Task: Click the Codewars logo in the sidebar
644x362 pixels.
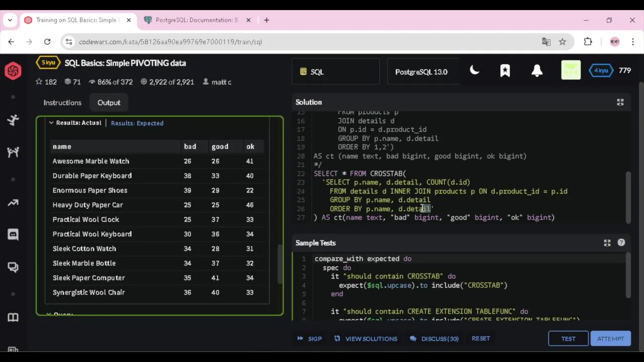Action: [13, 71]
